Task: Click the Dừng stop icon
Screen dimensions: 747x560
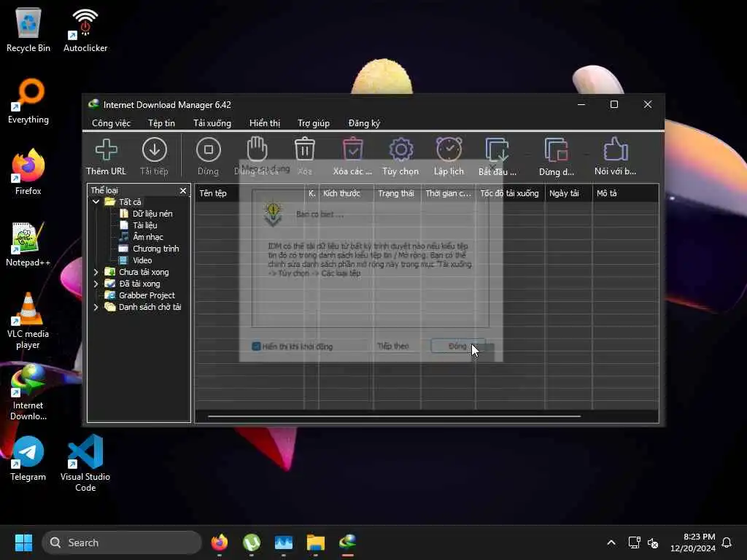Action: coord(208,150)
